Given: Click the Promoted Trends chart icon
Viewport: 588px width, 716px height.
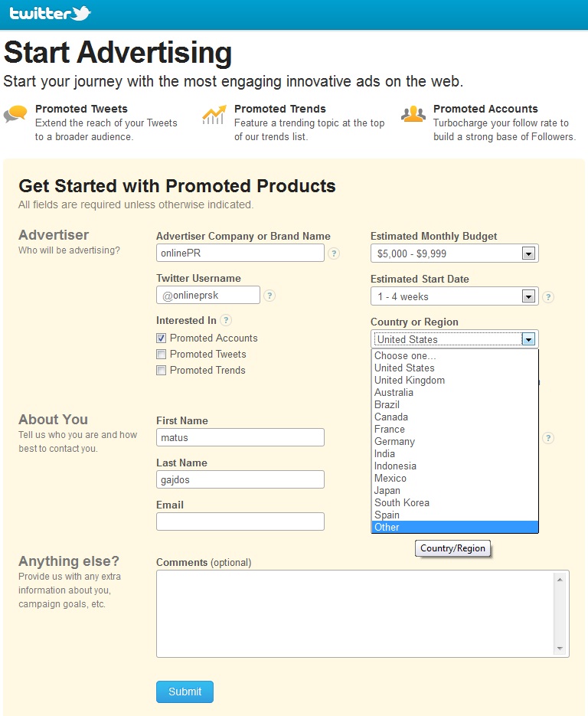Looking at the screenshot, I should [x=214, y=115].
